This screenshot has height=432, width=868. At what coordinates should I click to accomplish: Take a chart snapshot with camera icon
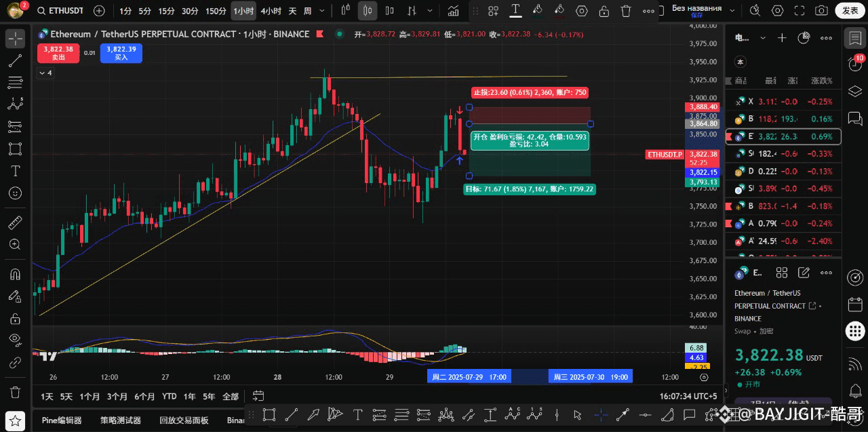pyautogui.click(x=821, y=11)
